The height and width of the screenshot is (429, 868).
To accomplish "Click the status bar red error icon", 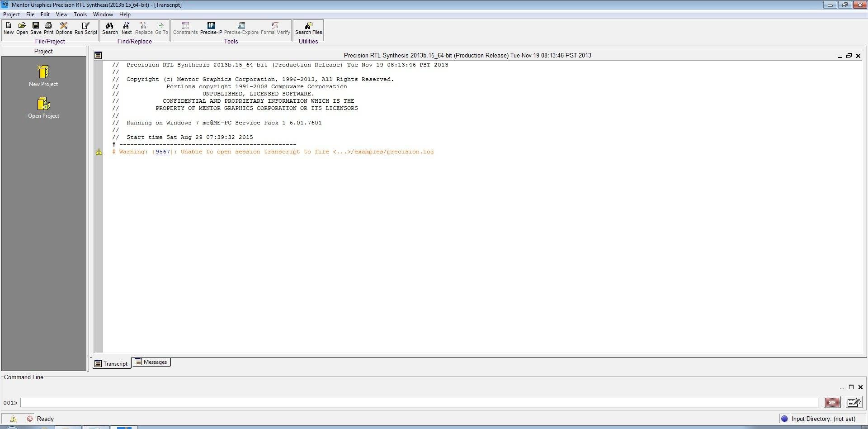I will (x=30, y=419).
